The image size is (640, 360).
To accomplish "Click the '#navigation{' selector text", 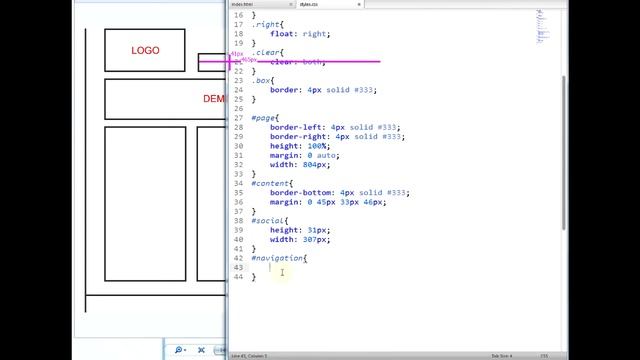I will (279, 258).
